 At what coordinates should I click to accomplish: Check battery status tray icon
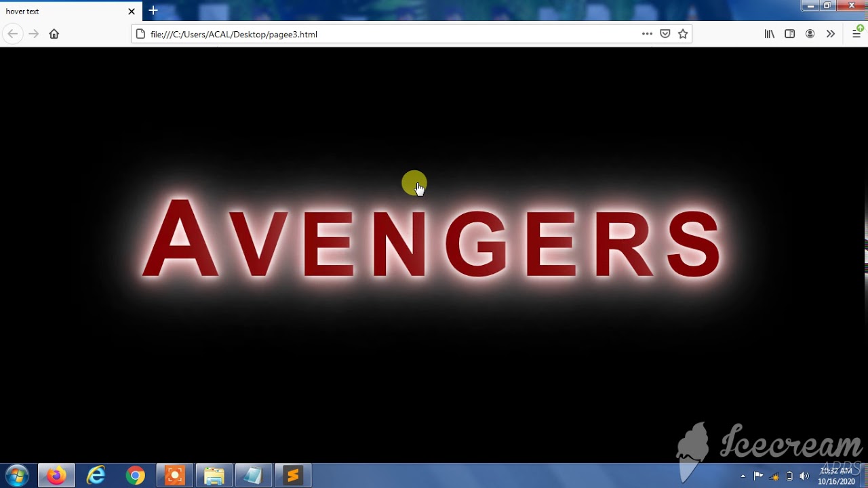pyautogui.click(x=789, y=476)
